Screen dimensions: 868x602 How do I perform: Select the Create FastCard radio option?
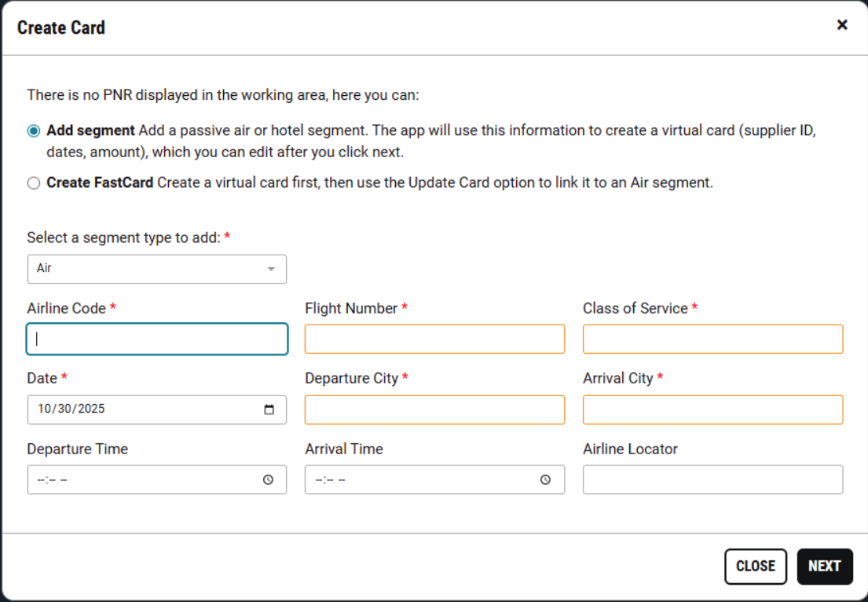[34, 183]
